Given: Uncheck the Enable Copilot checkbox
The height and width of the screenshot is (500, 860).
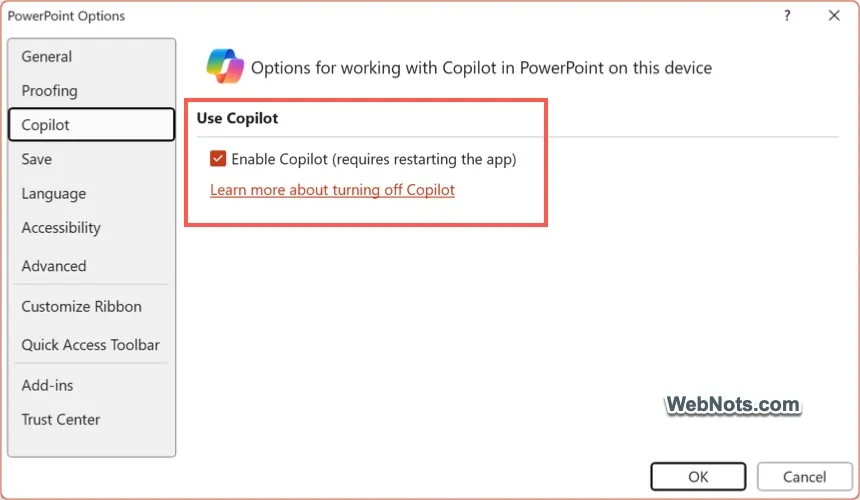Looking at the screenshot, I should pyautogui.click(x=218, y=158).
